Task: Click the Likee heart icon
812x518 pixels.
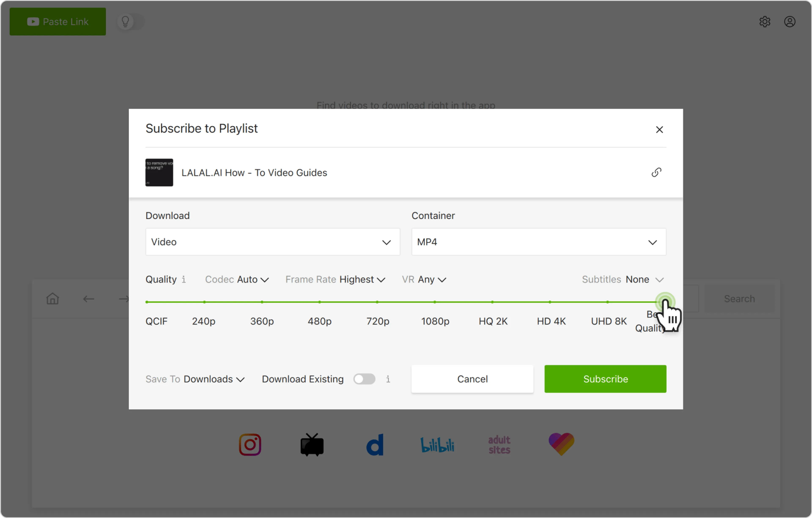Action: pyautogui.click(x=561, y=444)
